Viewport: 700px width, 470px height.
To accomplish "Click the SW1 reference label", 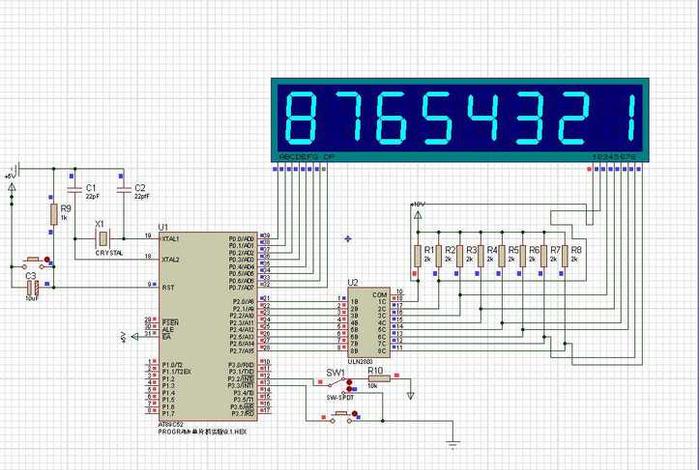I will pyautogui.click(x=335, y=373).
